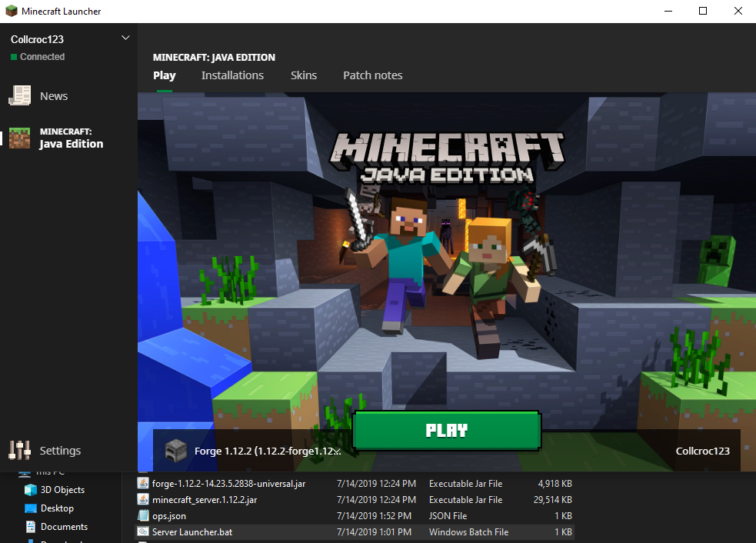Open the Settings sliders icon
The width and height of the screenshot is (756, 543).
tap(19, 451)
